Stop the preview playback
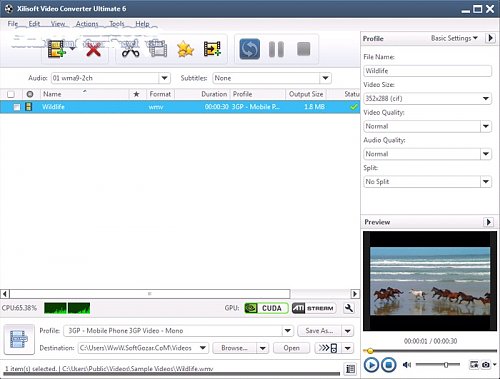The width and height of the screenshot is (500, 379). pyautogui.click(x=388, y=365)
